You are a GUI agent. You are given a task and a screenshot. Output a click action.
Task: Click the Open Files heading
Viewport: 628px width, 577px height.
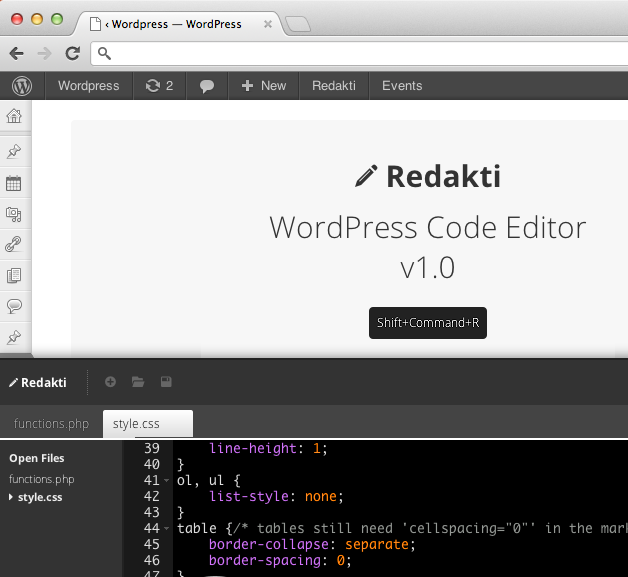click(37, 458)
